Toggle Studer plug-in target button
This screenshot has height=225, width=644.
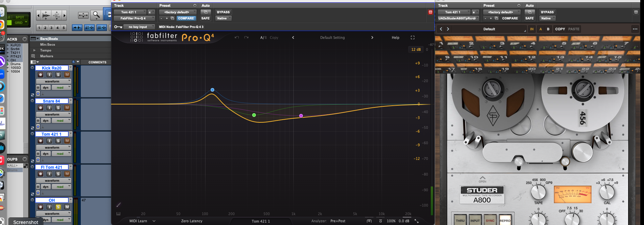pos(636,12)
